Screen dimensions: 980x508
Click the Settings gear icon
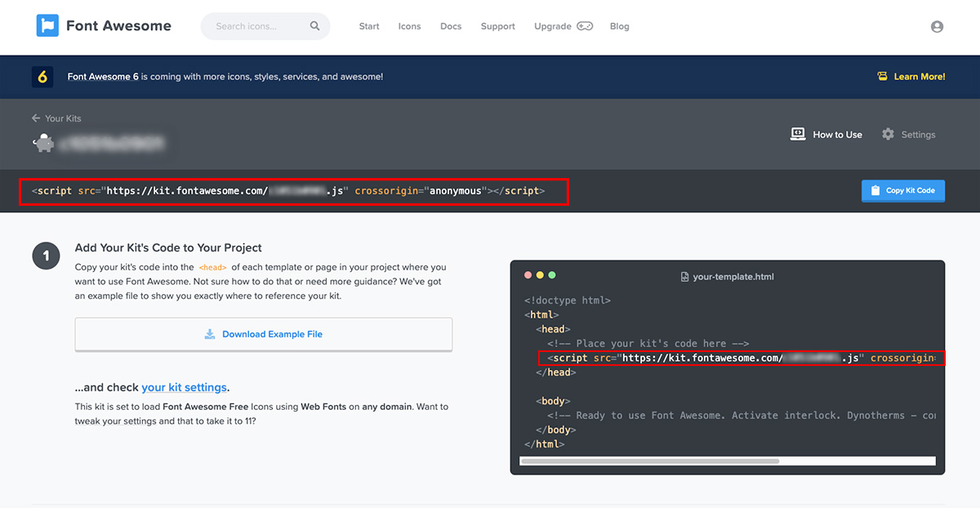click(888, 134)
